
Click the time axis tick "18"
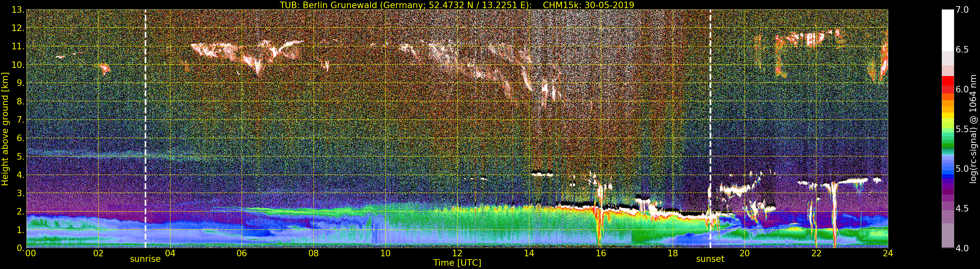click(x=673, y=253)
